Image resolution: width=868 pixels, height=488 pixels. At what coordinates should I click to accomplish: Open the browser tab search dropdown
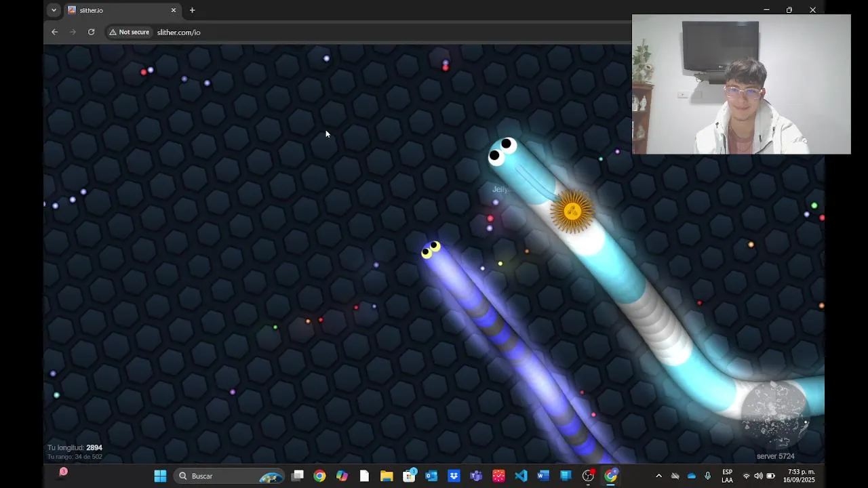tap(54, 10)
